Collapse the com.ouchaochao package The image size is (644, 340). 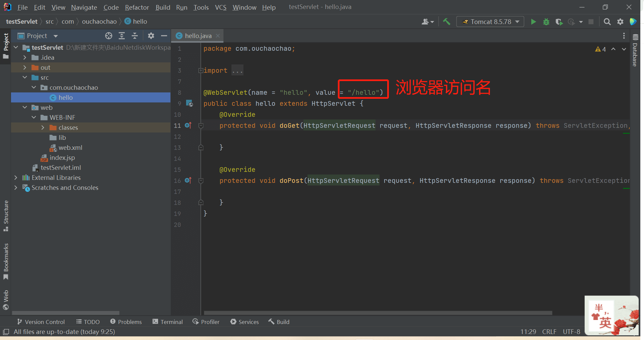coord(34,87)
